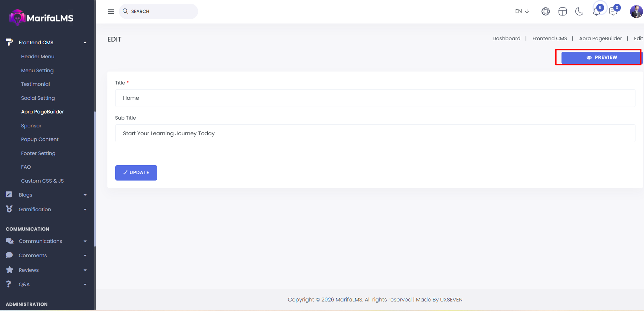This screenshot has height=311, width=644.
Task: Toggle dark mode with the moon icon
Action: [x=579, y=12]
